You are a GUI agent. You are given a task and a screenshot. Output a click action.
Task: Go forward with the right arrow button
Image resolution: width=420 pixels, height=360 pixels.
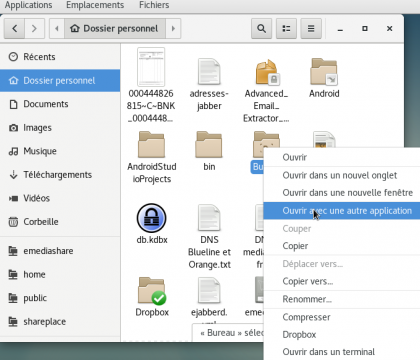coord(34,29)
